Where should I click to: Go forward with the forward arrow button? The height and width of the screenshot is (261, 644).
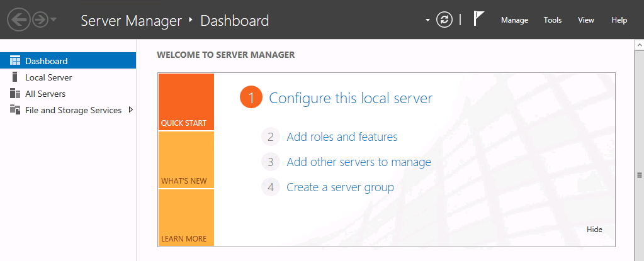pyautogui.click(x=40, y=19)
